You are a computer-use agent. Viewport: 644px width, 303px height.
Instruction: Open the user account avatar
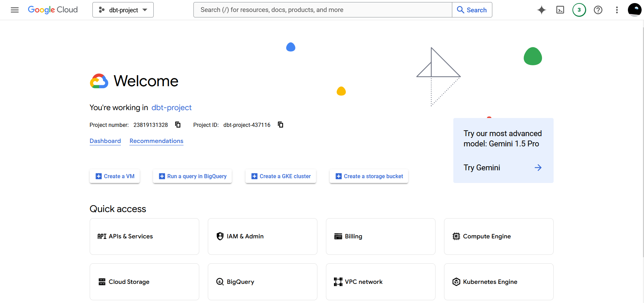tap(635, 10)
